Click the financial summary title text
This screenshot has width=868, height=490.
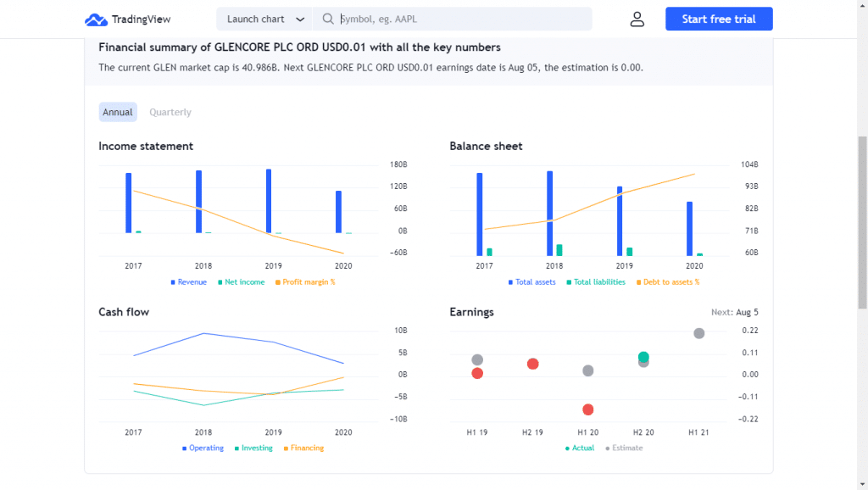point(299,47)
